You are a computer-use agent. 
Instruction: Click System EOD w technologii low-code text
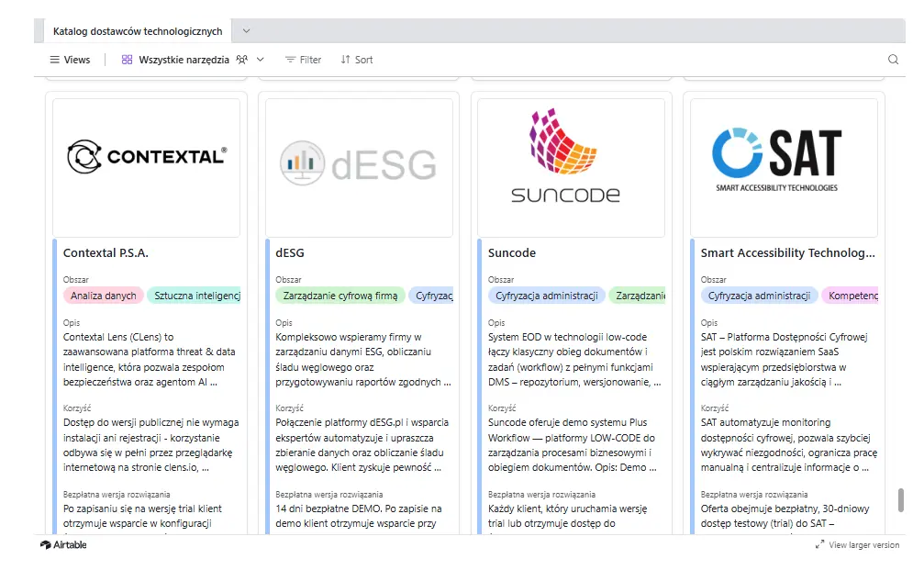coord(574,360)
